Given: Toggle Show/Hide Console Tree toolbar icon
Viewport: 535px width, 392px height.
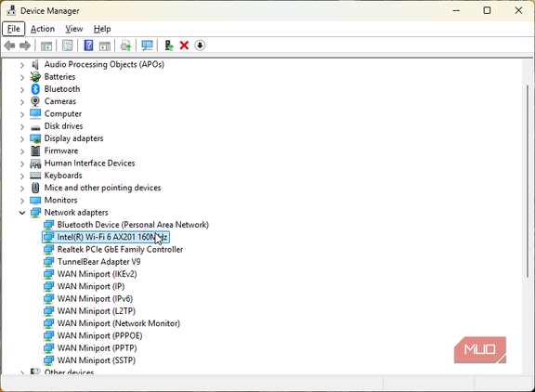Looking at the screenshot, I should click(x=46, y=46).
